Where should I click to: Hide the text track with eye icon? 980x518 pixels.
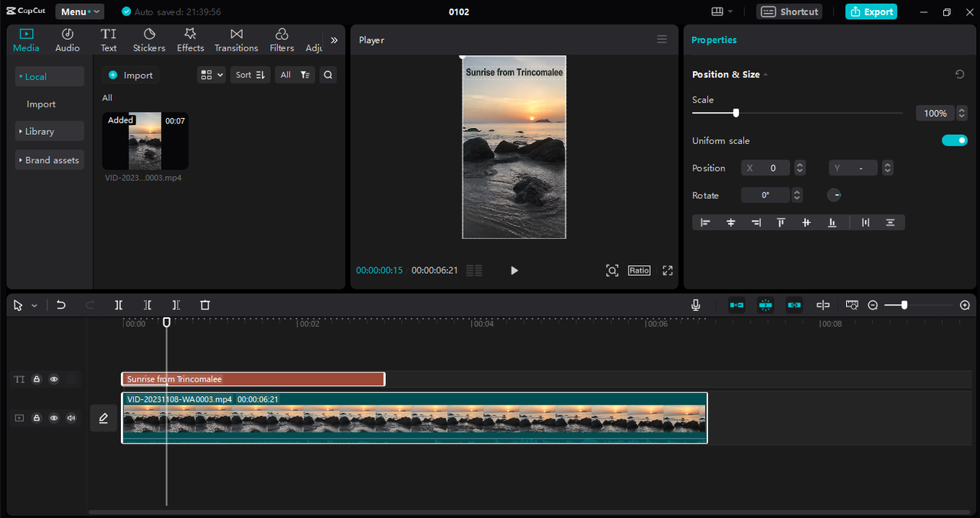[54, 379]
